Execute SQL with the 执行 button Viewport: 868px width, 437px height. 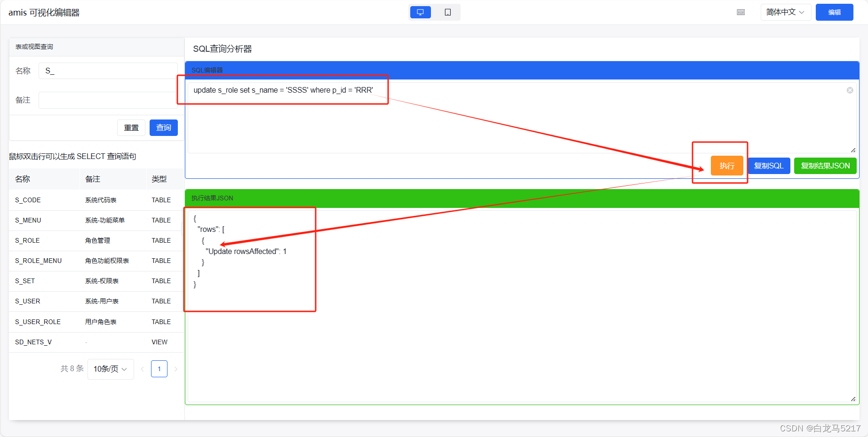[x=727, y=166]
